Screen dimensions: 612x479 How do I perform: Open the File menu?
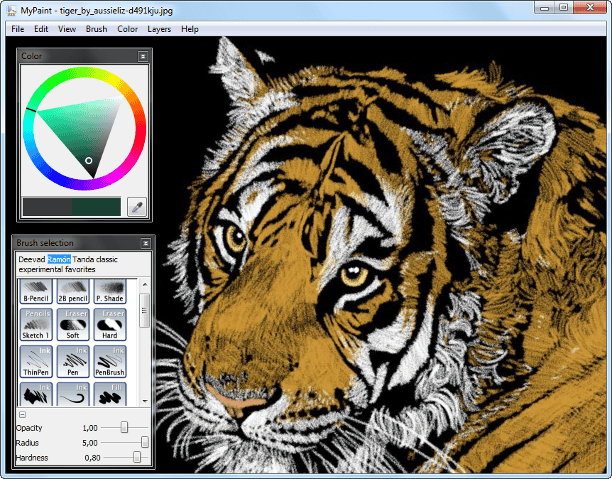pyautogui.click(x=18, y=29)
